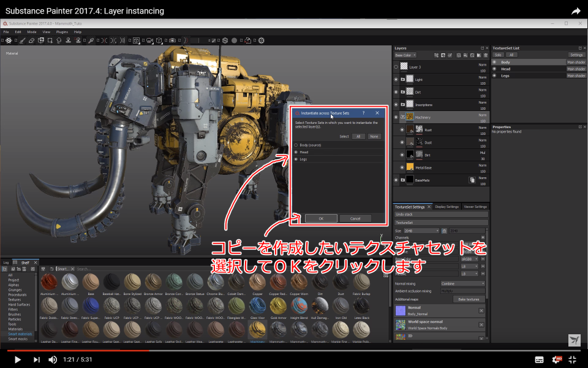Open the Ambient occlusion mixing Multiply dropdown
The width and height of the screenshot is (588, 368).
point(463,291)
